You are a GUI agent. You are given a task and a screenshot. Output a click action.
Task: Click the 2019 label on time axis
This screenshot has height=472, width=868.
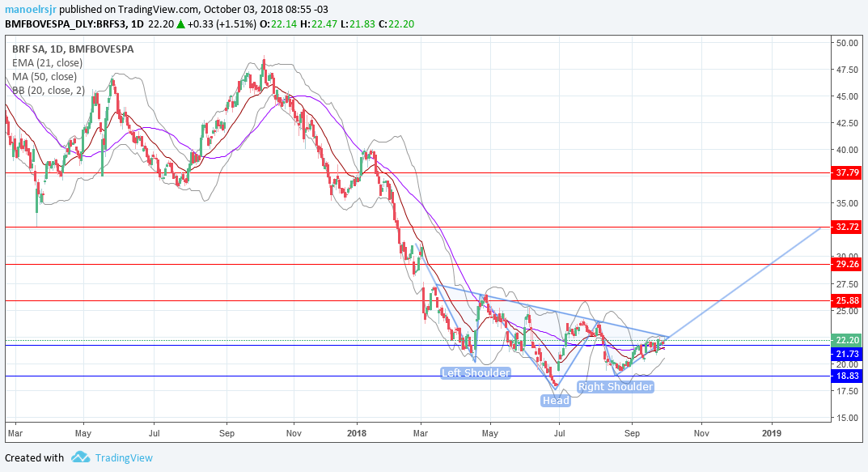(771, 433)
